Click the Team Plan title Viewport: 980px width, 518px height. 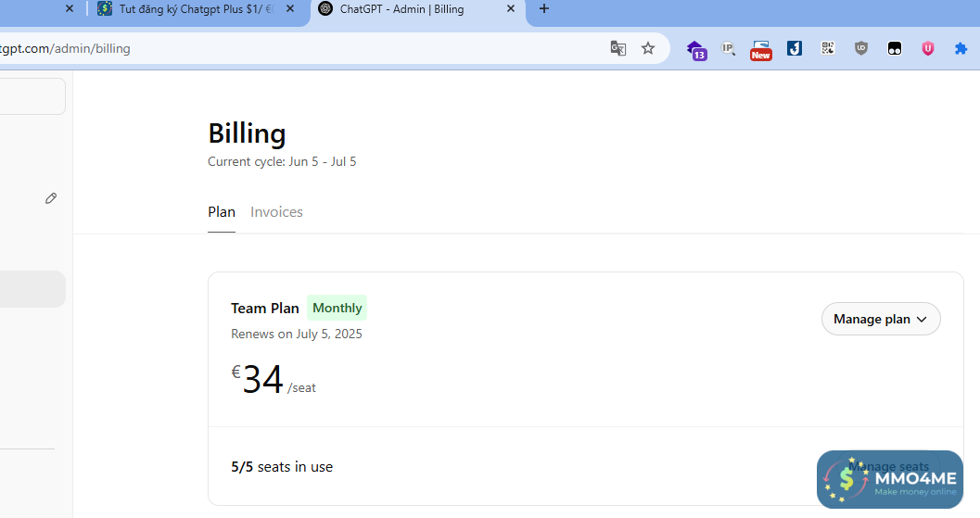pyautogui.click(x=265, y=308)
